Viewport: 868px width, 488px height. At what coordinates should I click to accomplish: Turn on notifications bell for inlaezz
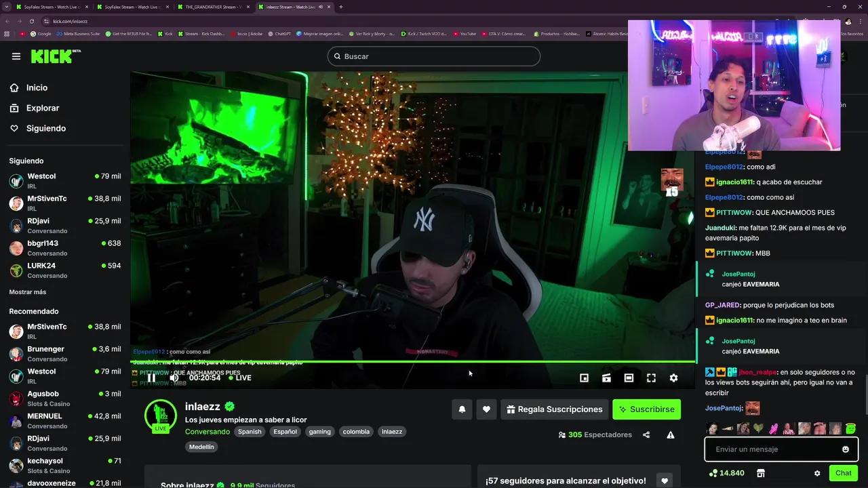pos(462,409)
